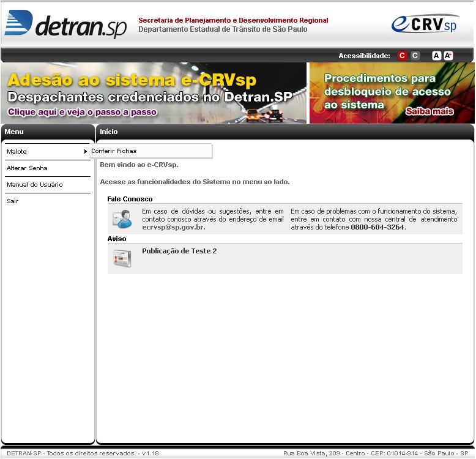Click the phone number 0800-604-3264
476x459 pixels.
377,227
